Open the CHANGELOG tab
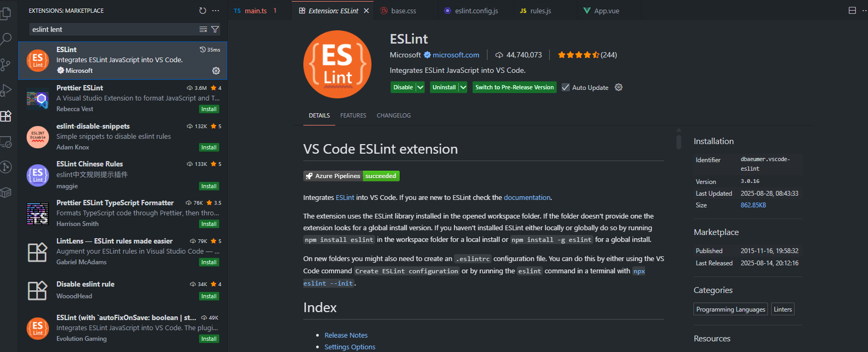 pos(394,115)
